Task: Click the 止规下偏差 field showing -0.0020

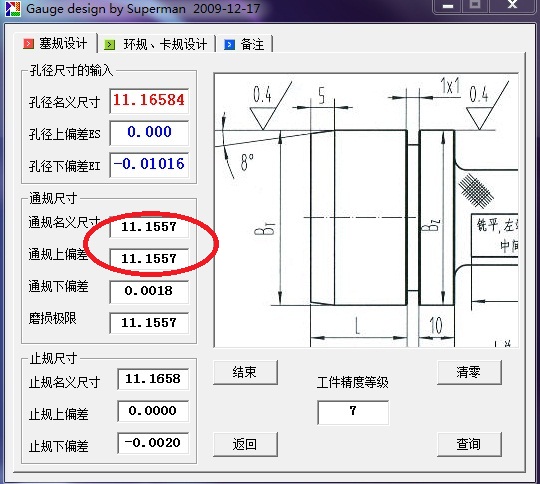Action: pos(153,443)
